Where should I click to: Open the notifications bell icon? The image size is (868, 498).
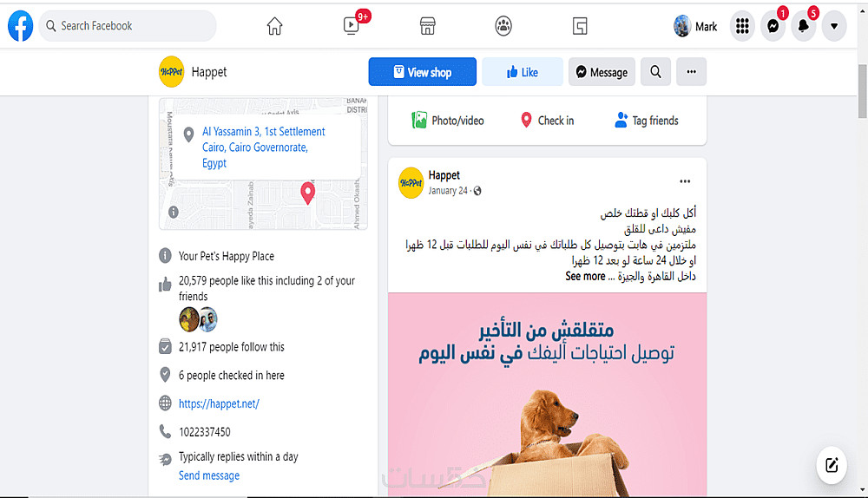803,26
